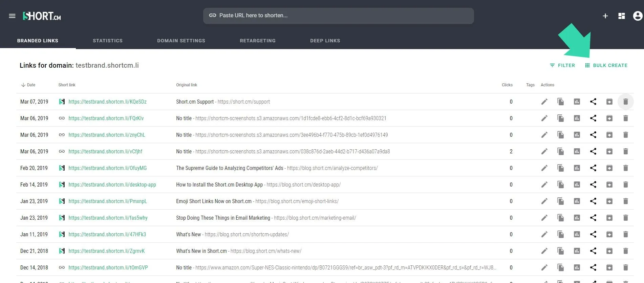Select 'Emoji Short Links Now on Short.cm' text
Viewport: 644px width, 283px height.
coord(214,201)
